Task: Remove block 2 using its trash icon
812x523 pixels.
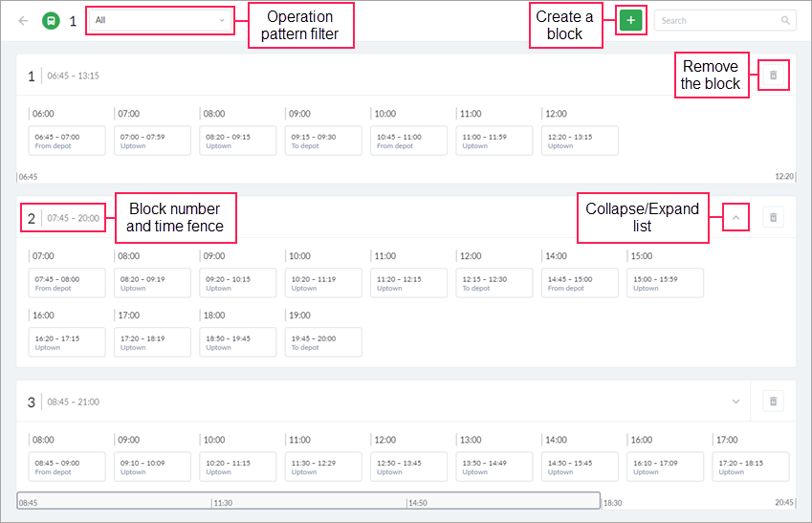Action: [774, 218]
